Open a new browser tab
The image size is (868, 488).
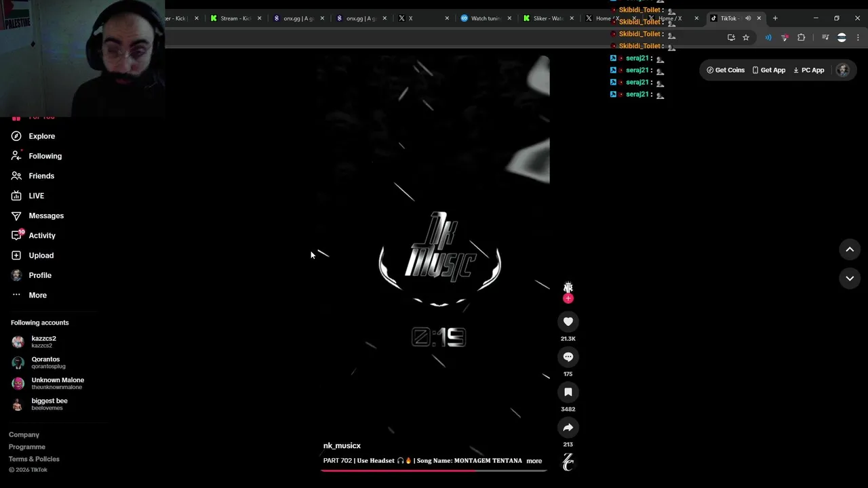[775, 18]
